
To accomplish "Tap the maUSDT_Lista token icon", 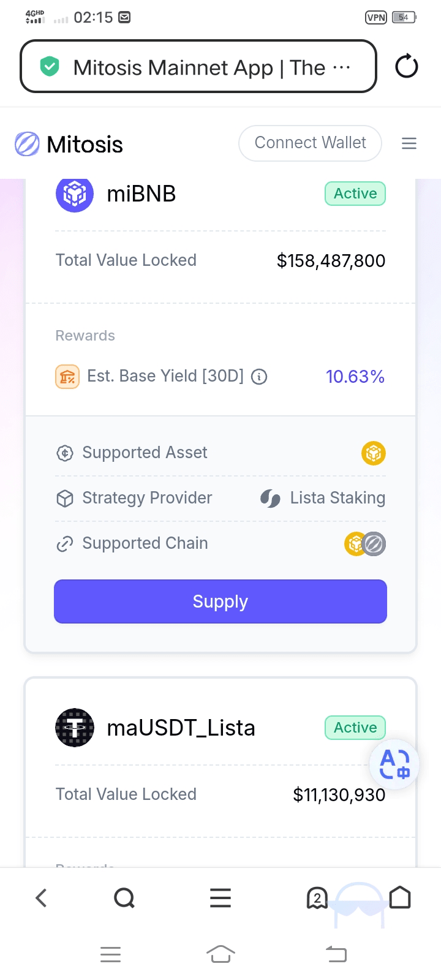I will click(75, 728).
